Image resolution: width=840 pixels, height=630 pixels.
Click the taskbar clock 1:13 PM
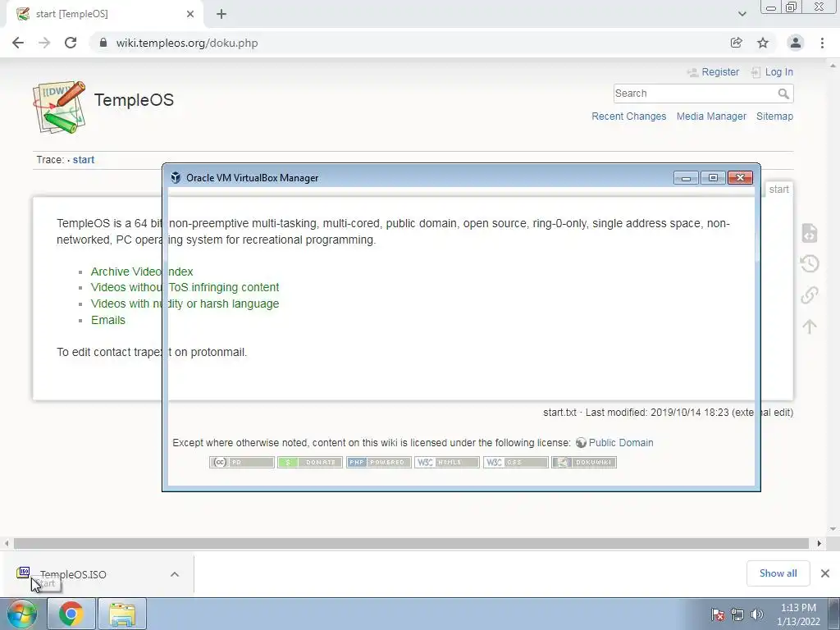pyautogui.click(x=798, y=614)
